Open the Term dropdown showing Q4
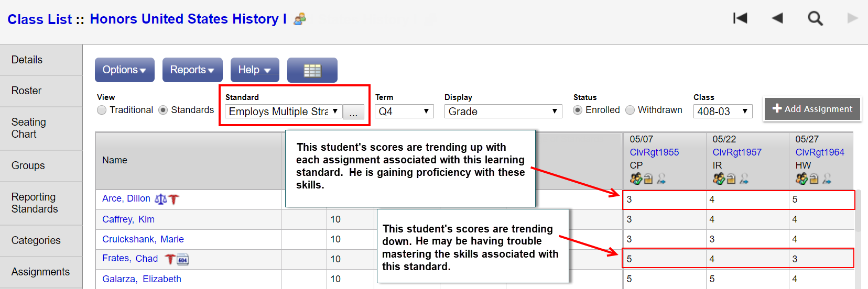868x289 pixels. (404, 112)
